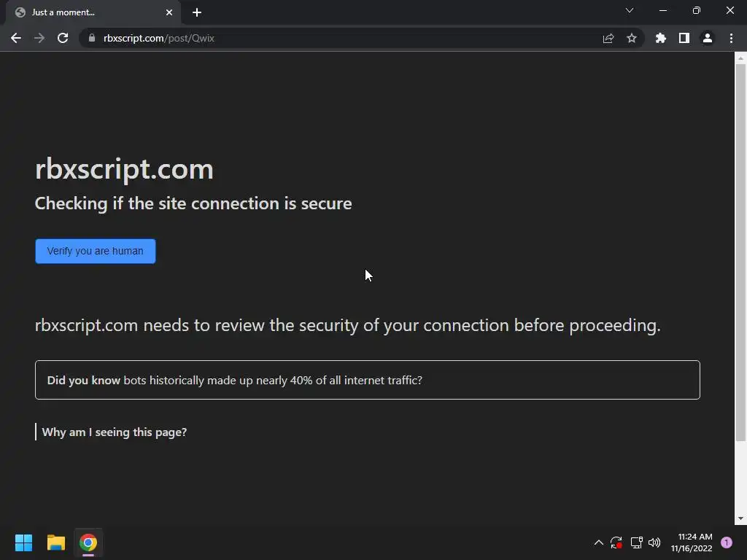The height and width of the screenshot is (560, 747).
Task: Click the sentence about reviewing connection security
Action: [x=348, y=325]
